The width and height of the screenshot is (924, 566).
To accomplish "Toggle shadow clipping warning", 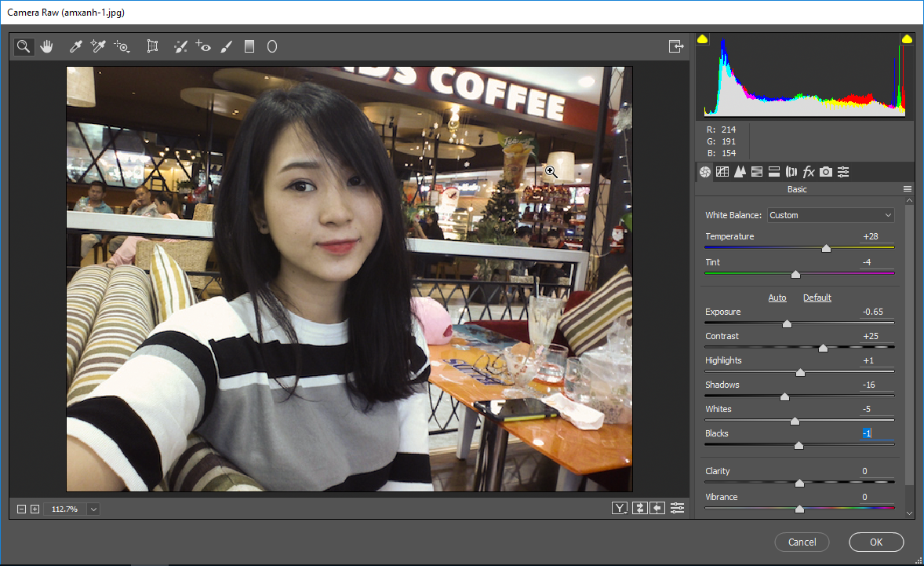I will [x=703, y=39].
